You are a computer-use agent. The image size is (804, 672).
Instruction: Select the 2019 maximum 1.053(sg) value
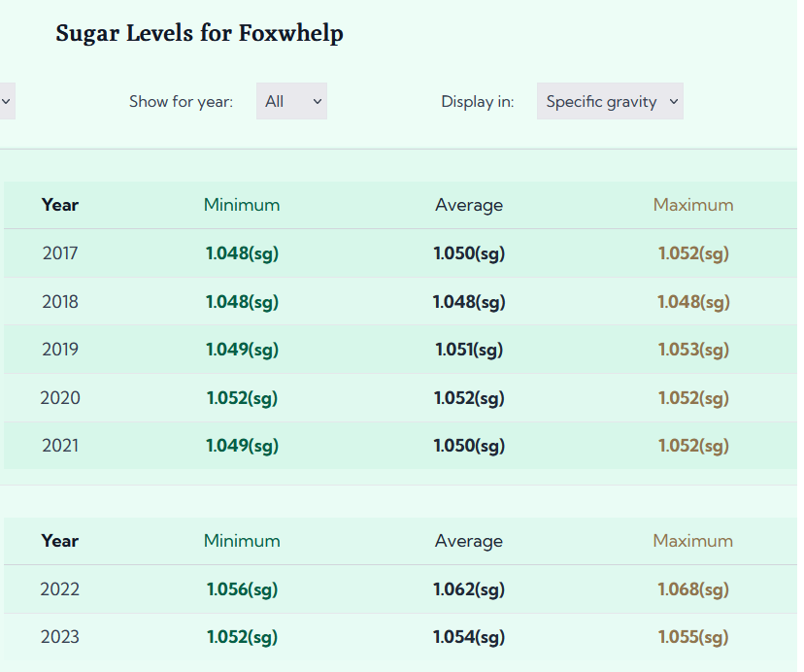point(693,350)
